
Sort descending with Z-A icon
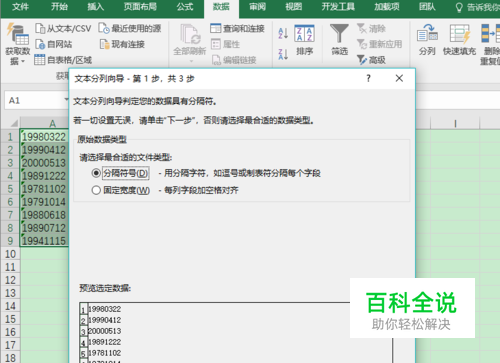pos(283,54)
